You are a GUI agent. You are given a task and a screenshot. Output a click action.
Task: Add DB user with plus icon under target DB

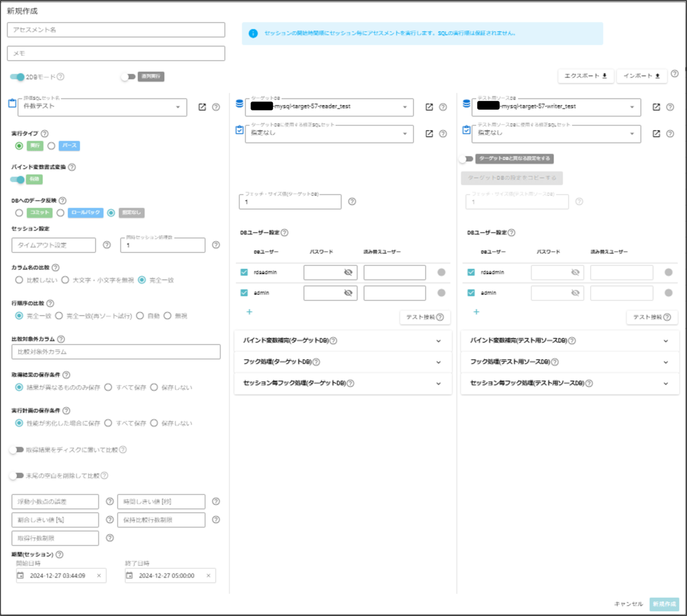[x=249, y=311]
